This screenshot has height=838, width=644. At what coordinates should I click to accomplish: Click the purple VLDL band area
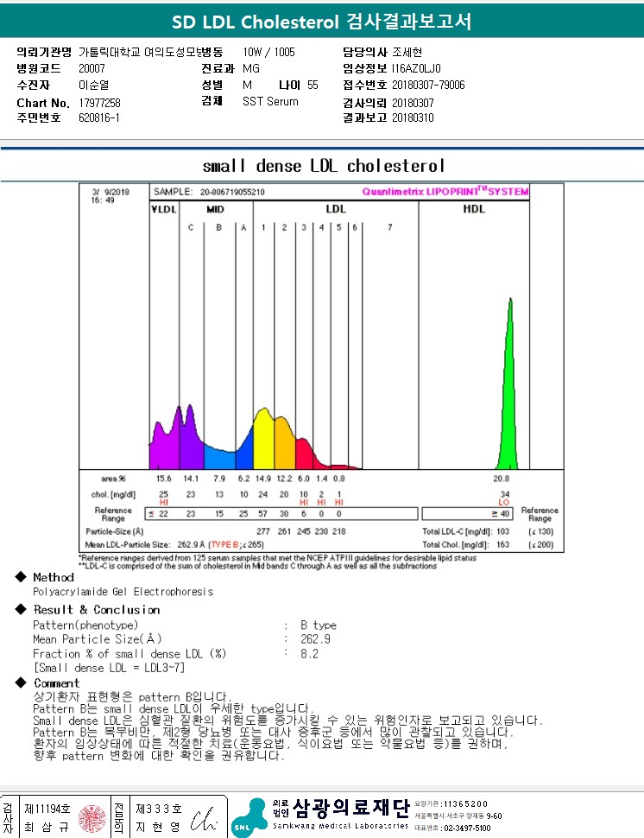pyautogui.click(x=165, y=441)
